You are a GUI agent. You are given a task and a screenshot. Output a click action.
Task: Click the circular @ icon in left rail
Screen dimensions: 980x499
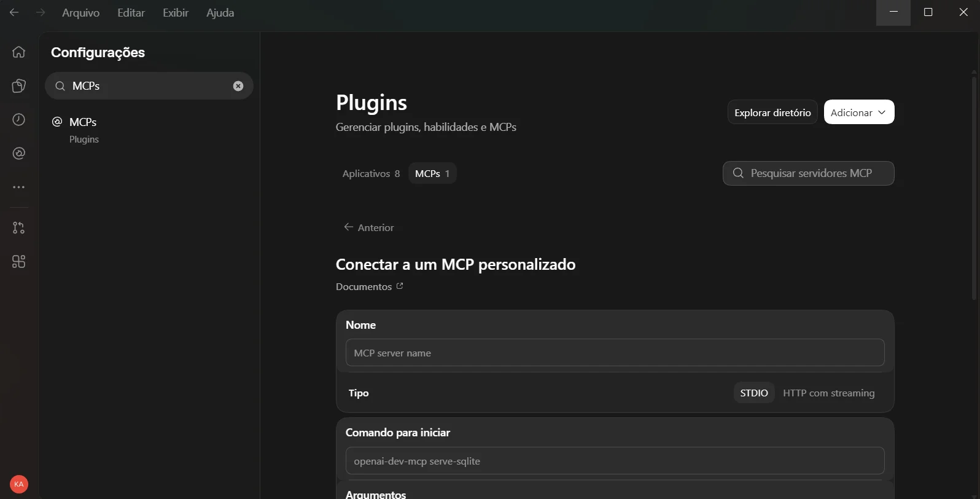pos(19,153)
